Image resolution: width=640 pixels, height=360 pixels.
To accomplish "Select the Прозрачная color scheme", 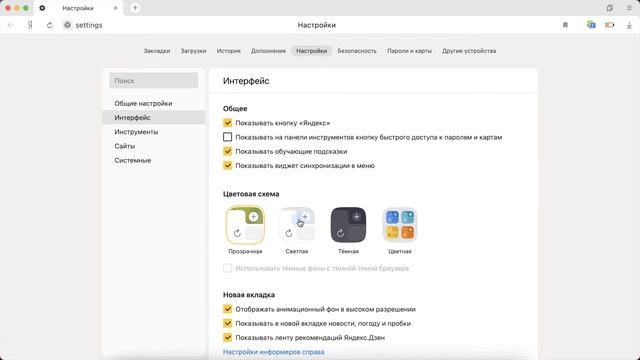I will click(245, 225).
